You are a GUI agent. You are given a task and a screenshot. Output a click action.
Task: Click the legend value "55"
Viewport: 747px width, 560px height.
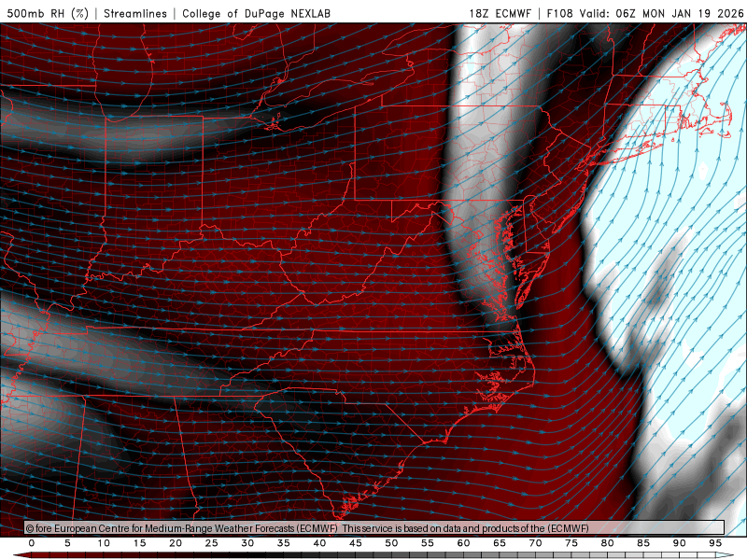click(x=428, y=543)
